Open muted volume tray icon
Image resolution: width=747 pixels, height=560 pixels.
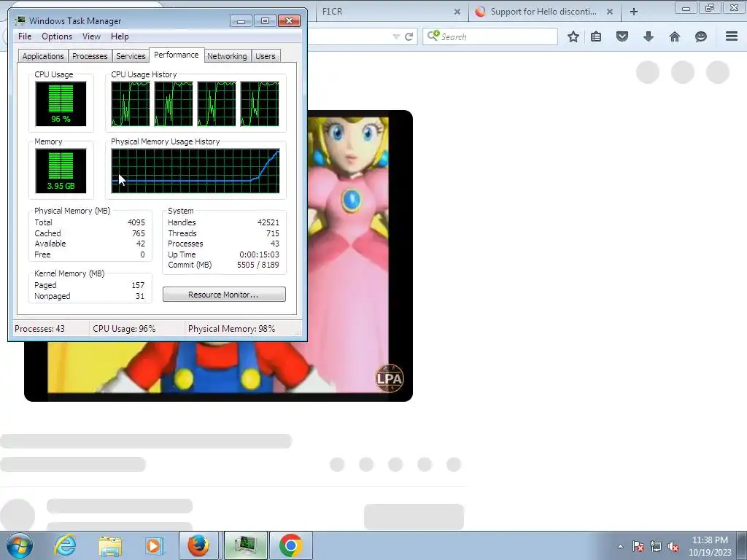[x=673, y=546]
